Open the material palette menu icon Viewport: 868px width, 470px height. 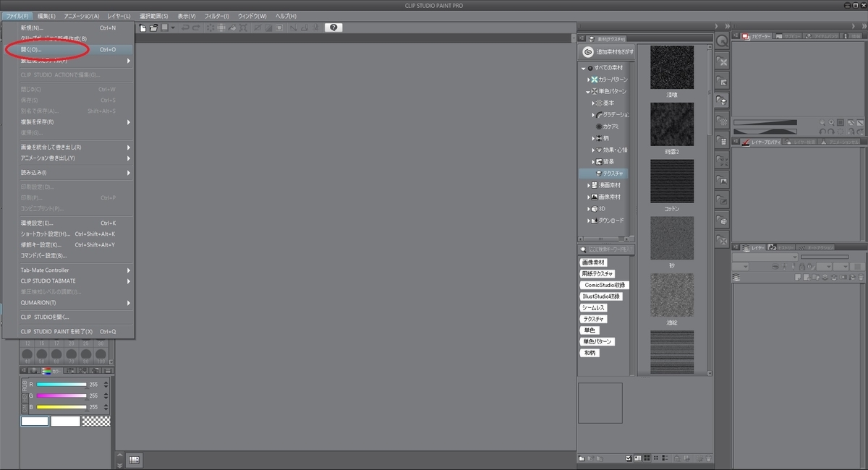582,38
